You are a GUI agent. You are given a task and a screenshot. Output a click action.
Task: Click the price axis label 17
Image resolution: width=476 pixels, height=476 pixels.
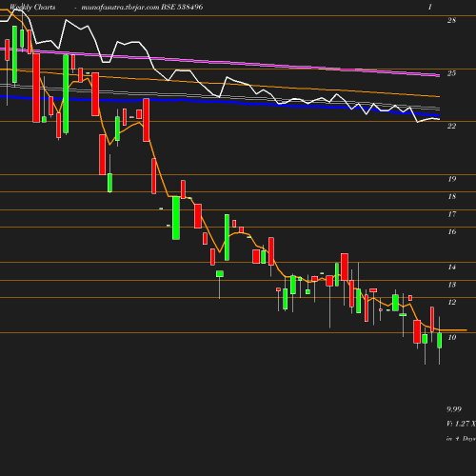[452, 214]
